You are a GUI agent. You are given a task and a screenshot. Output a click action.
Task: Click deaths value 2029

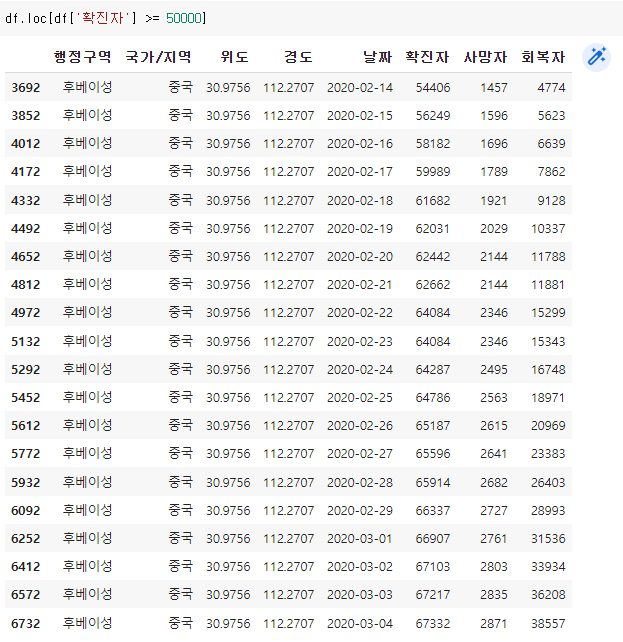tap(494, 228)
